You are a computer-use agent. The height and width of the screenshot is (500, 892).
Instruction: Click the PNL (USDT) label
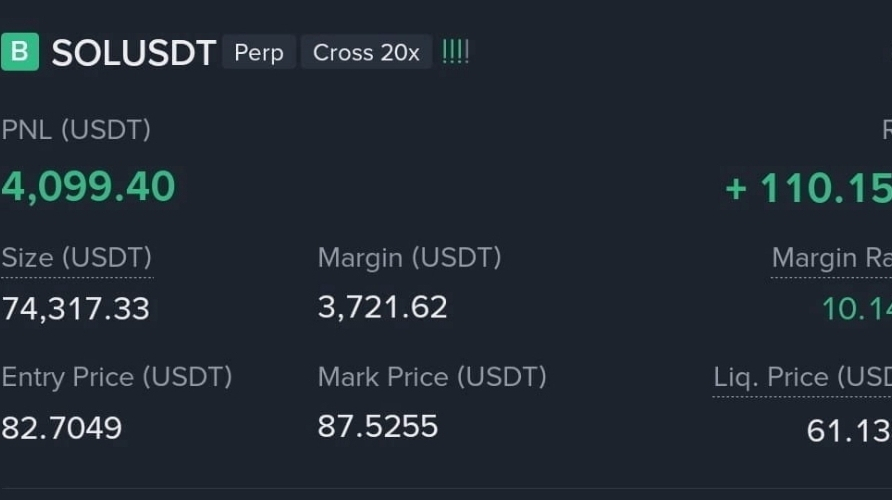click(x=76, y=130)
